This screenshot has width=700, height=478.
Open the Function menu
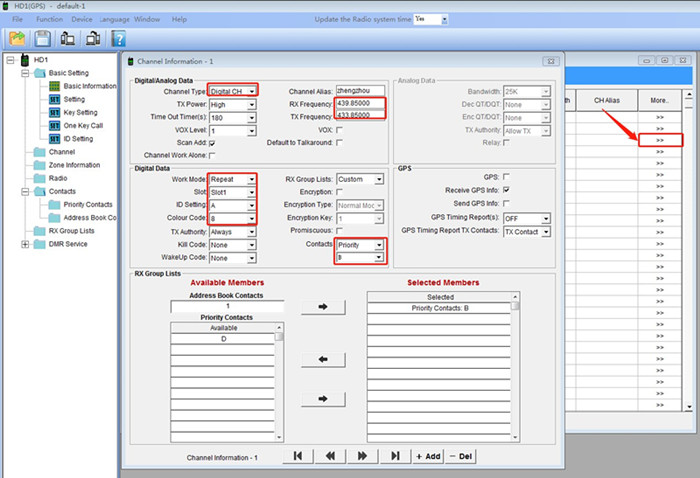point(49,19)
